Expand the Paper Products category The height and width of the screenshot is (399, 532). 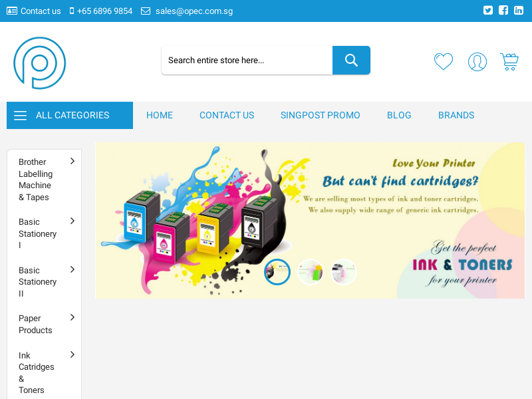tap(72, 318)
